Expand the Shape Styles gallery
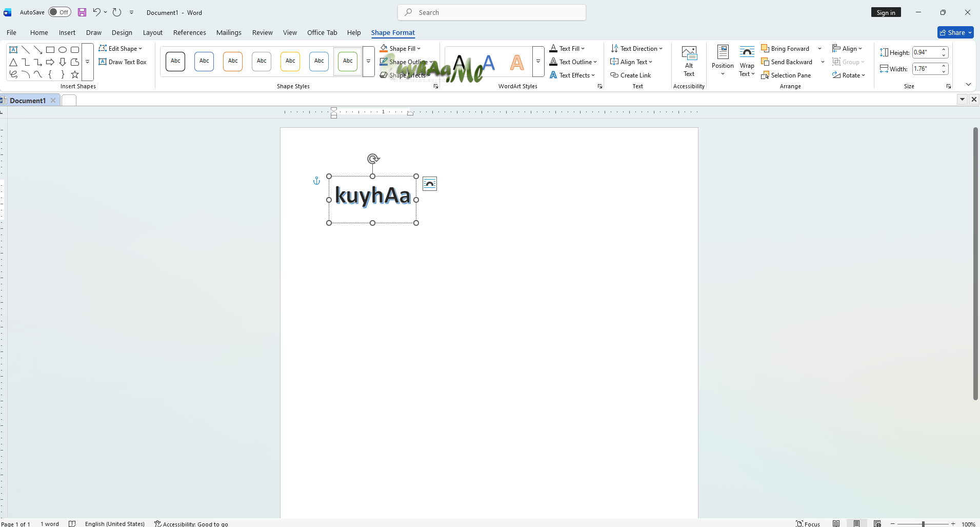The width and height of the screenshot is (980, 527). point(369,62)
